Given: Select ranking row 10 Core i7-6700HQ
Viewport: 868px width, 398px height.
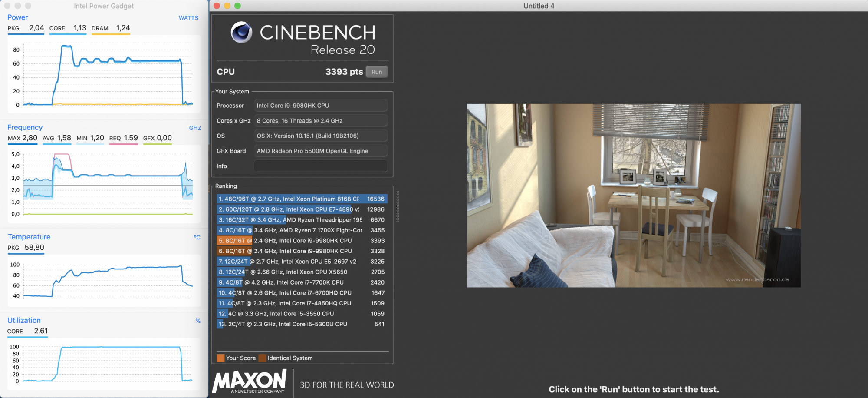Looking at the screenshot, I should (x=302, y=293).
